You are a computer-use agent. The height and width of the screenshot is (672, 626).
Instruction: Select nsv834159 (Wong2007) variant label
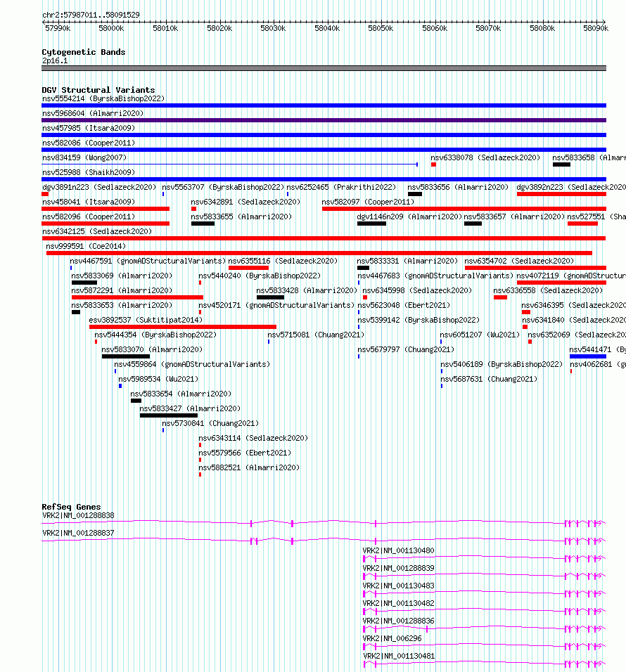point(84,157)
